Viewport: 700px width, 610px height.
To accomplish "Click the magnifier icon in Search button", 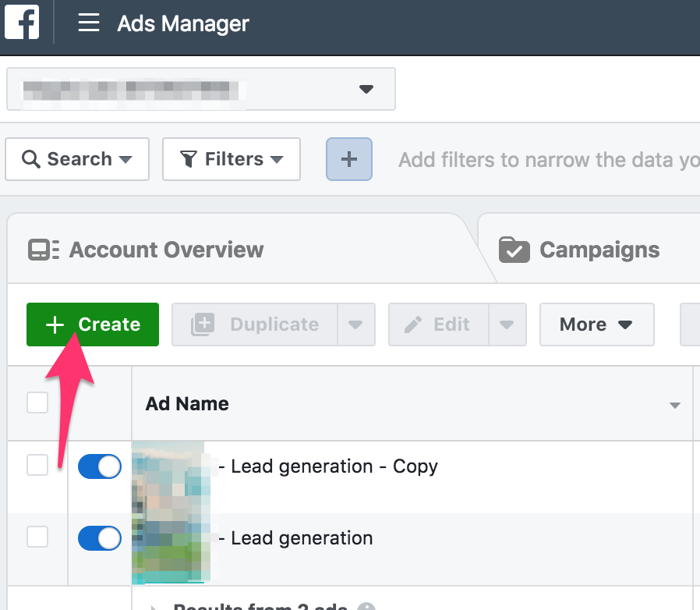I will pos(31,159).
